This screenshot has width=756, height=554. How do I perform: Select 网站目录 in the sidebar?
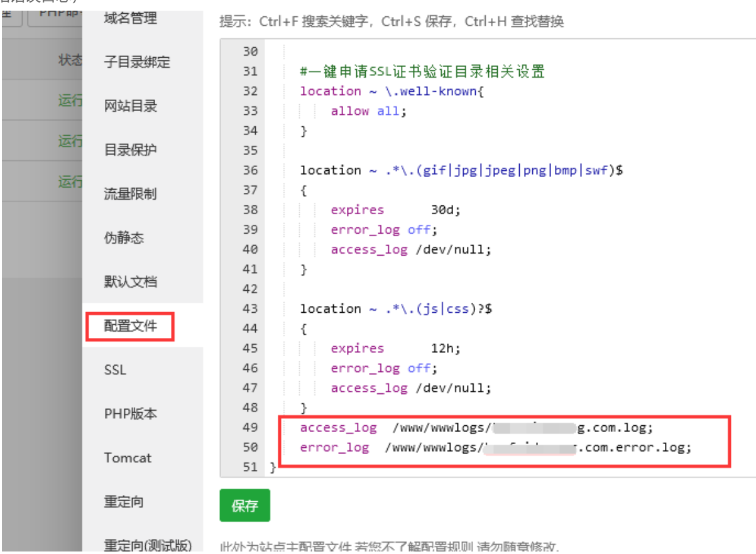coord(130,106)
